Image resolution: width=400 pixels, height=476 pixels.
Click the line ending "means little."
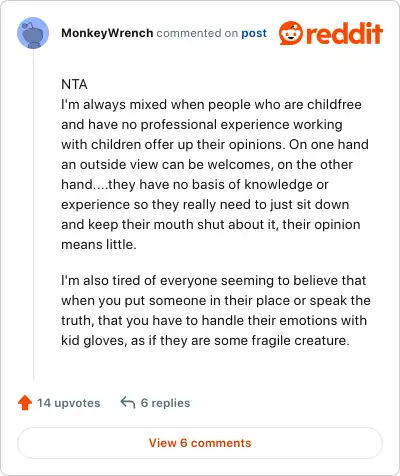click(x=99, y=244)
